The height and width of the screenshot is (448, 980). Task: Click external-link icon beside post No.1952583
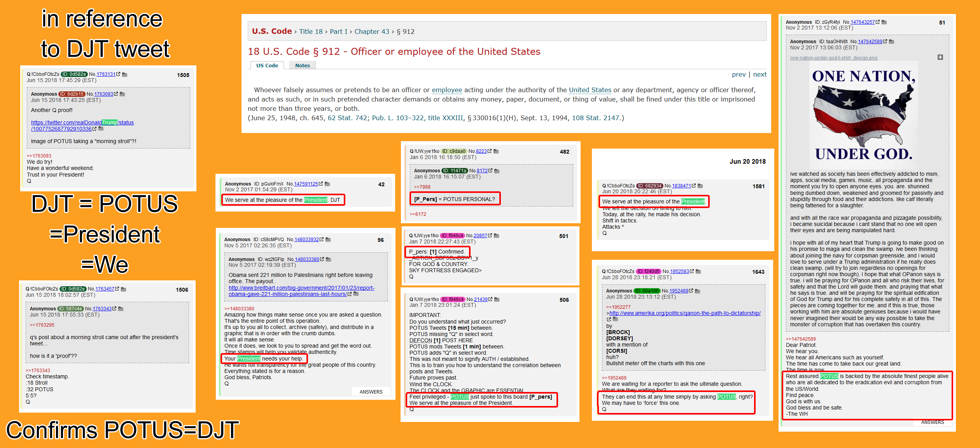pyautogui.click(x=691, y=271)
